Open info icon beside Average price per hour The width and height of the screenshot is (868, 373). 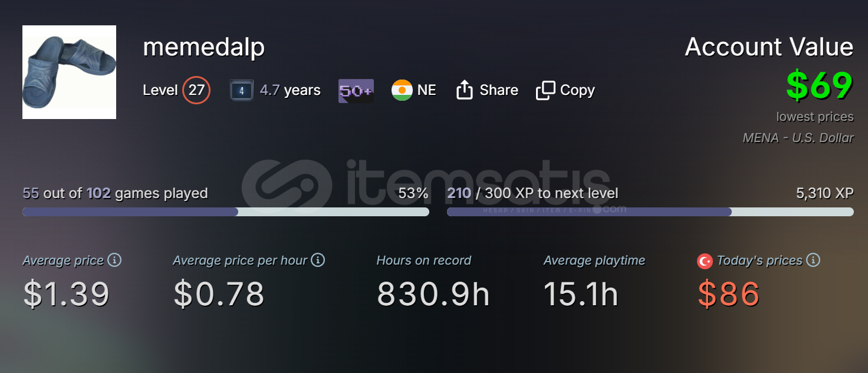[318, 260]
